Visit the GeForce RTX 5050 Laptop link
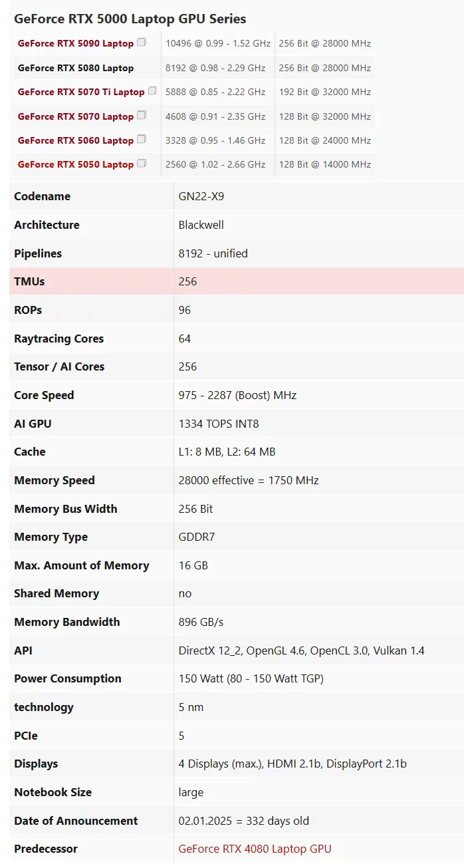This screenshot has width=464, height=868. click(75, 164)
